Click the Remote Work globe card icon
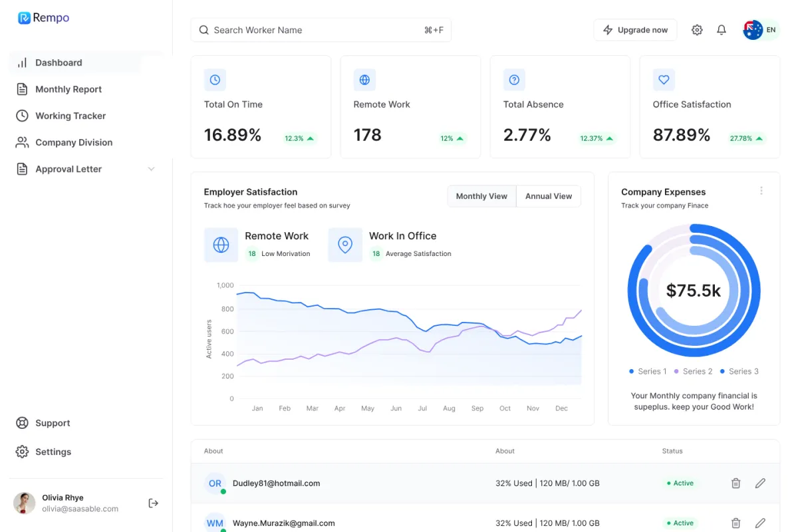This screenshot has height=532, width=798. (x=364, y=80)
